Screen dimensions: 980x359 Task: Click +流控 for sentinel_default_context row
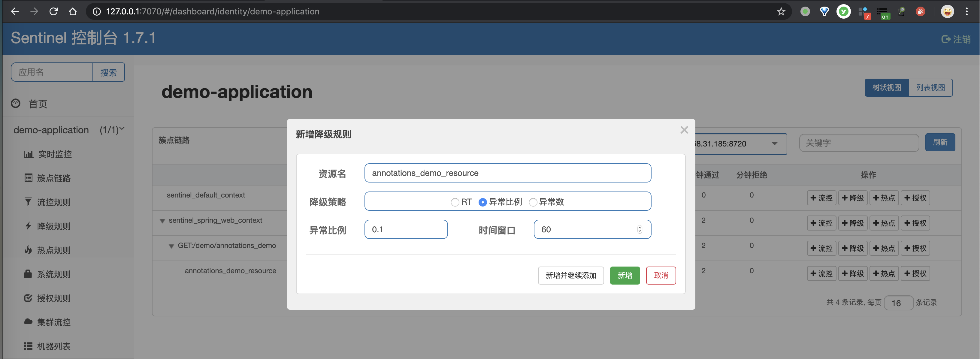pos(821,198)
